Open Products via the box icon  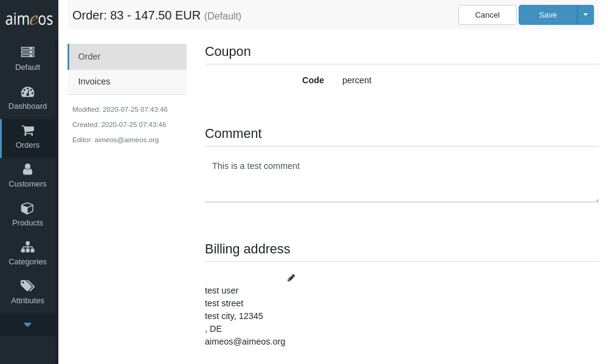27,208
